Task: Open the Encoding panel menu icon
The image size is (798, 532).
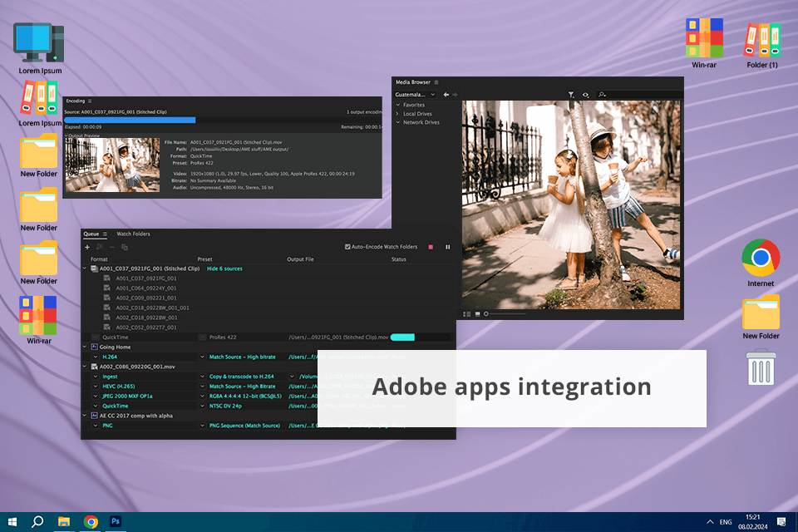Action: (90, 101)
